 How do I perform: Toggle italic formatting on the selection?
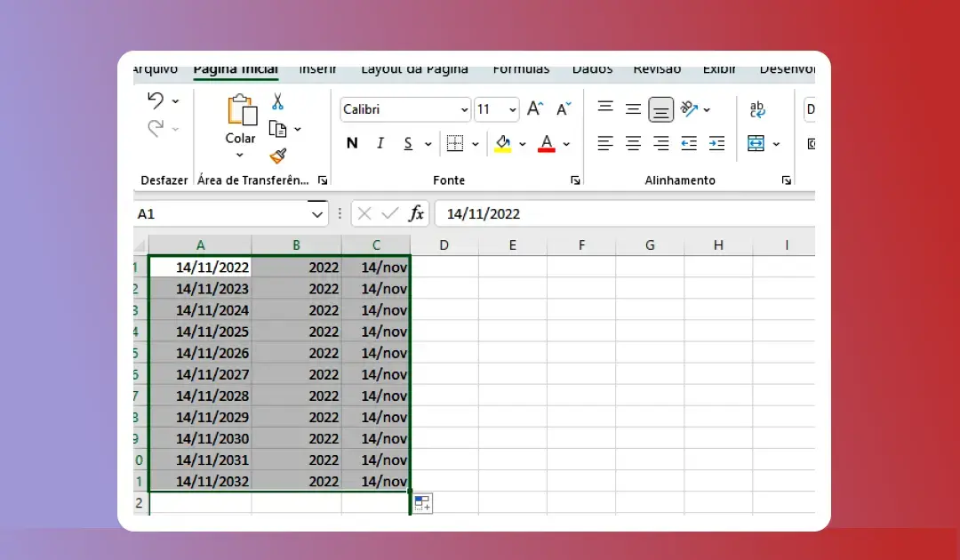tap(380, 143)
